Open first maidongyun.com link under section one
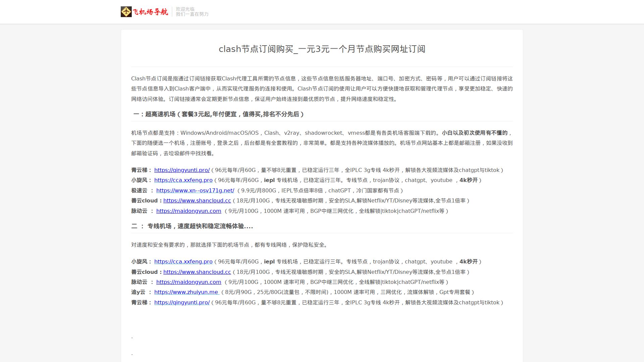644x362 pixels. click(189, 211)
